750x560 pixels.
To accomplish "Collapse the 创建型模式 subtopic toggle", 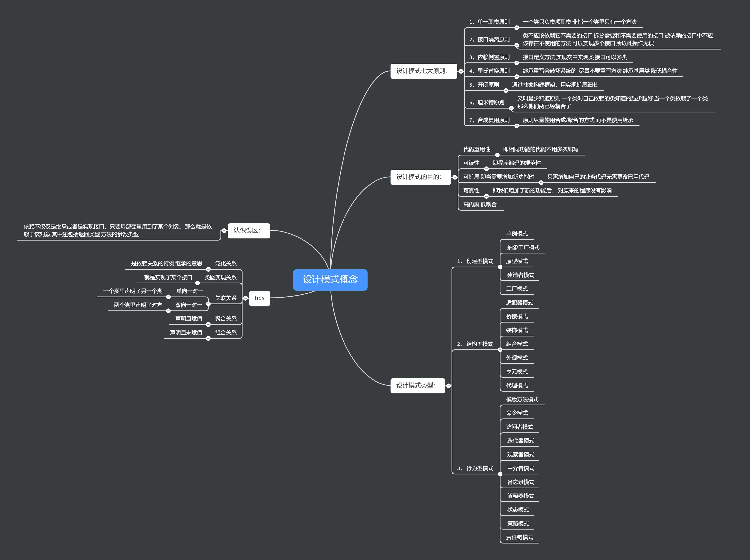I will click(x=500, y=267).
